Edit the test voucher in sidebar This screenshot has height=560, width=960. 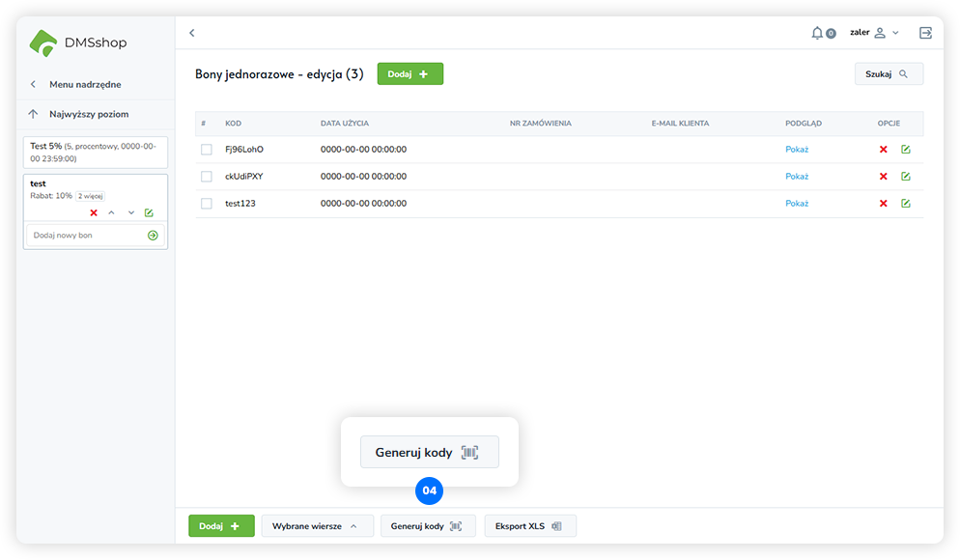(149, 213)
